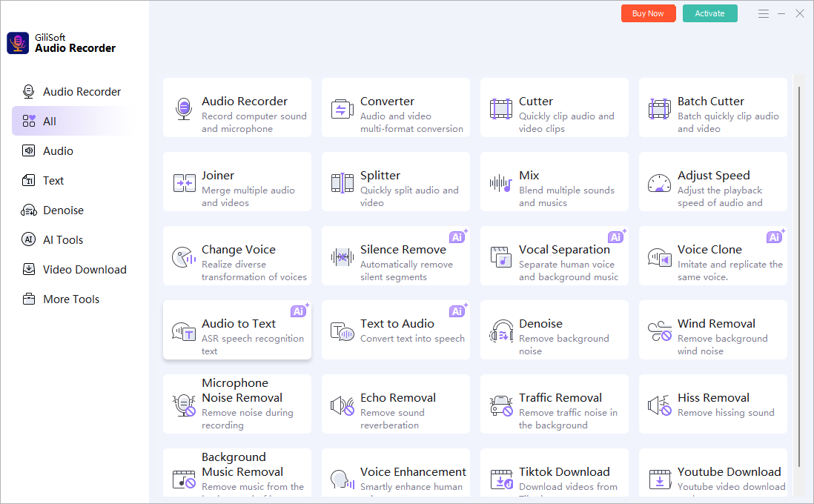The height and width of the screenshot is (504, 814).
Task: Switch to the Audio category in sidebar
Action: coord(58,151)
